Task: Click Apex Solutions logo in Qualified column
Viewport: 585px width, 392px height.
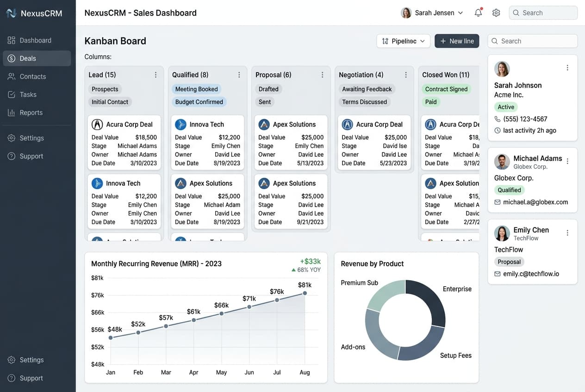Action: (x=180, y=184)
